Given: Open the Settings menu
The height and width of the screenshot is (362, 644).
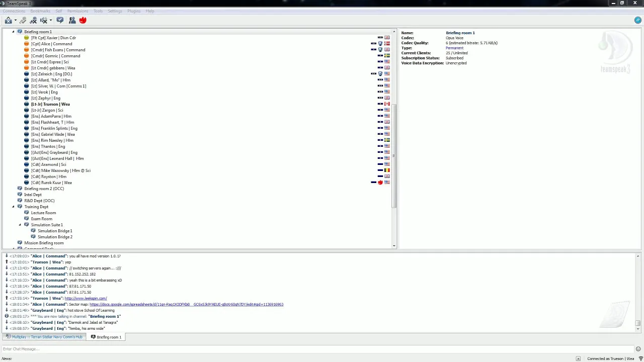Looking at the screenshot, I should (x=115, y=11).
